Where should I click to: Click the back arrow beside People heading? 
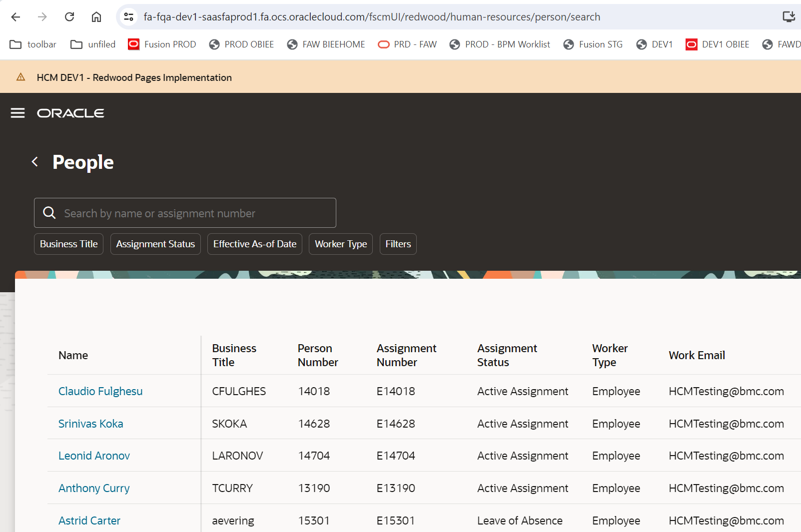coord(34,162)
